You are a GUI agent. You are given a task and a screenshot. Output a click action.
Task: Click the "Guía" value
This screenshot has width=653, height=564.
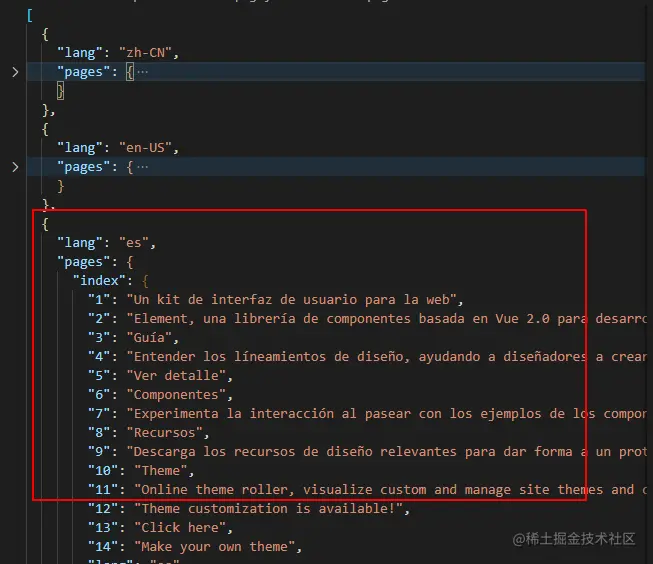coord(149,337)
